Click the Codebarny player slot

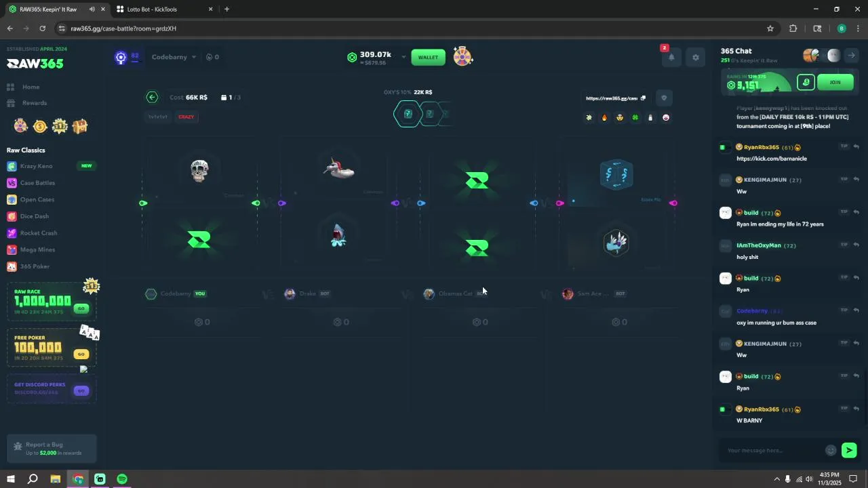[176, 293]
